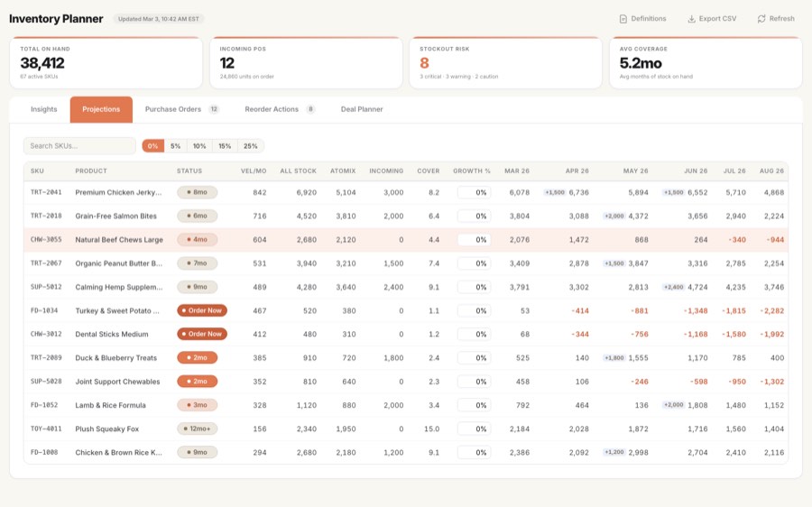This screenshot has height=507, width=812.
Task: Click the +1,500 incoming tag in TRT-2041 APR 26
Action: [x=555, y=193]
